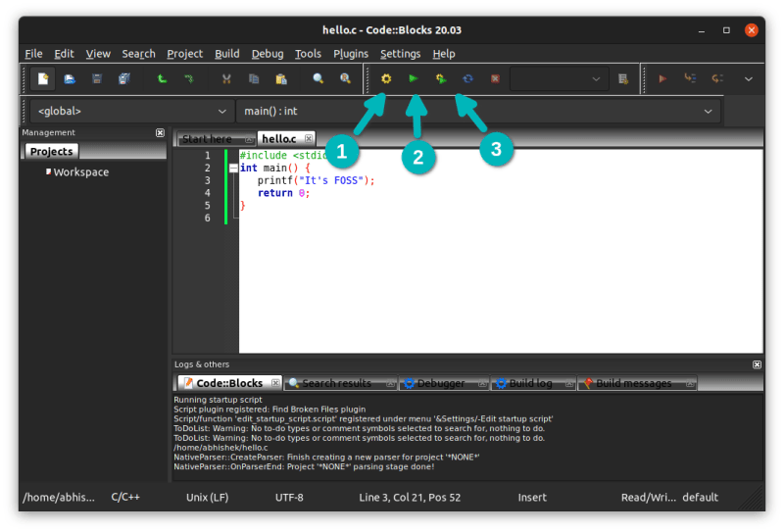The height and width of the screenshot is (532, 784).
Task: Click the New file icon
Action: 43,78
